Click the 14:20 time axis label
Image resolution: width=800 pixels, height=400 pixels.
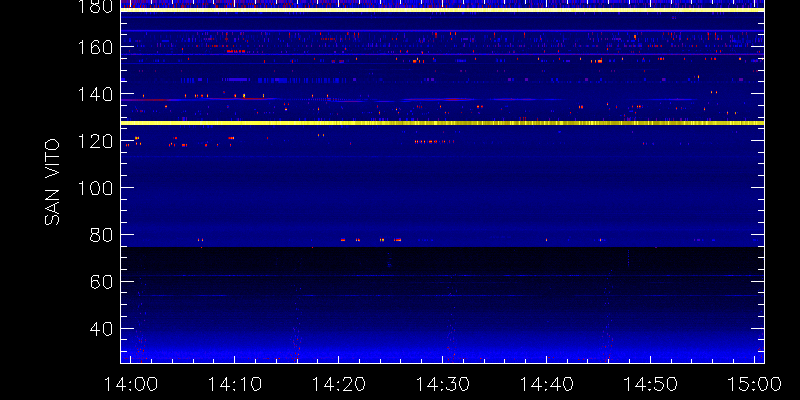pos(339,384)
